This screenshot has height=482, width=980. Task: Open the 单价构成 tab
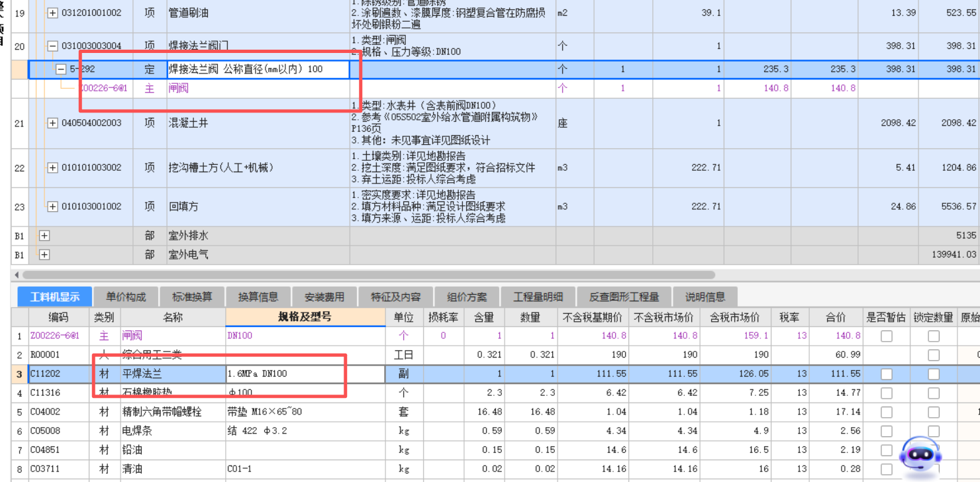[x=126, y=297]
